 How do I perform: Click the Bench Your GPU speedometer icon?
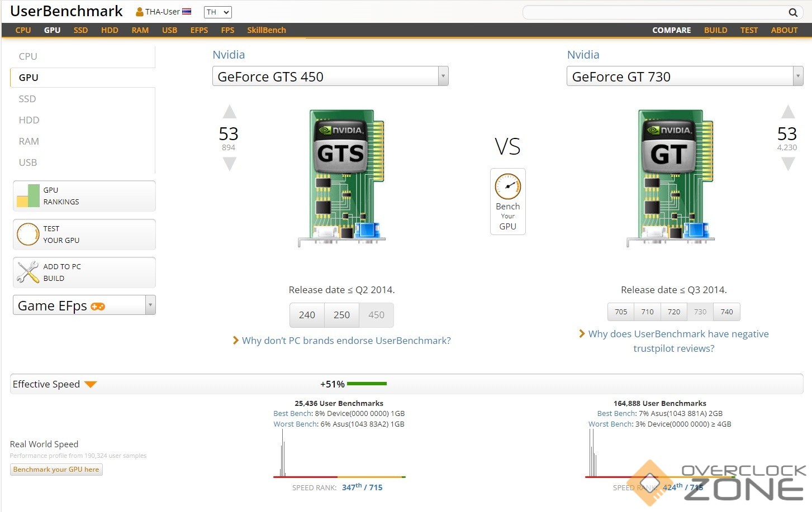(507, 187)
